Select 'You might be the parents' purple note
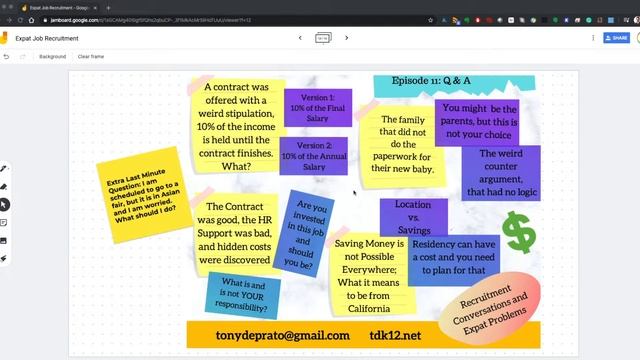Screen dimensions: 640x360 coord(477,122)
